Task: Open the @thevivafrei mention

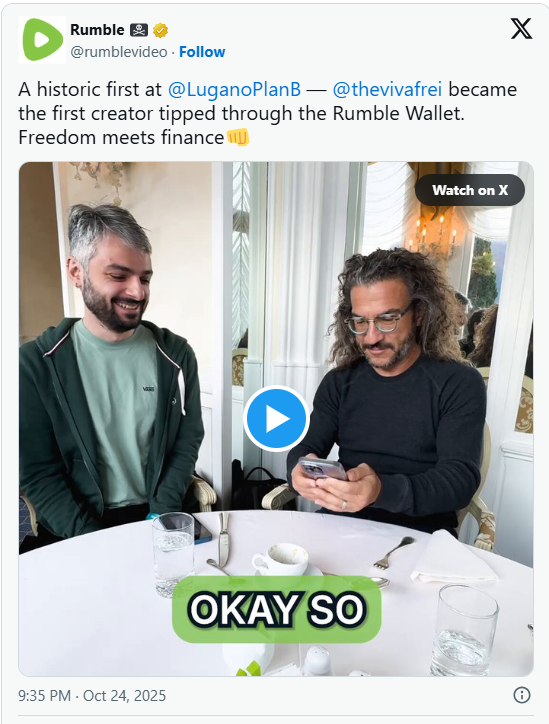Action: click(387, 89)
